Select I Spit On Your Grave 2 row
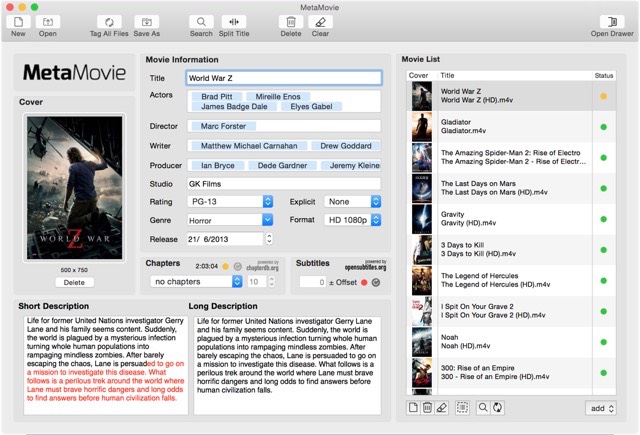640x435 pixels. pos(511,311)
